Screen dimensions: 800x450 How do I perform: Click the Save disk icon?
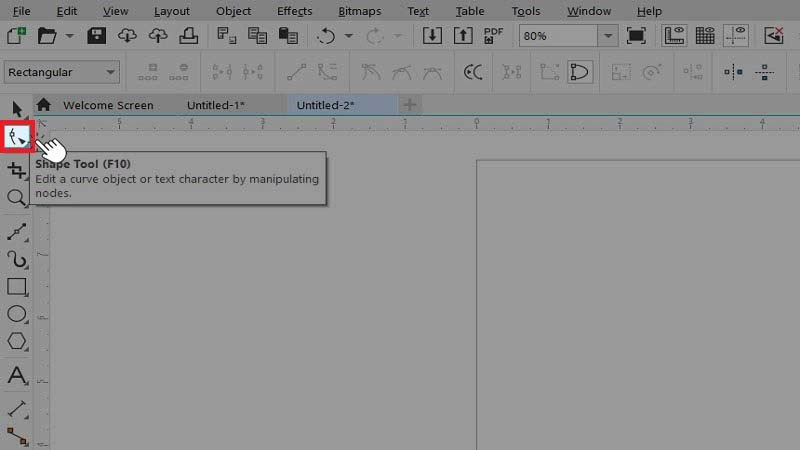[96, 36]
